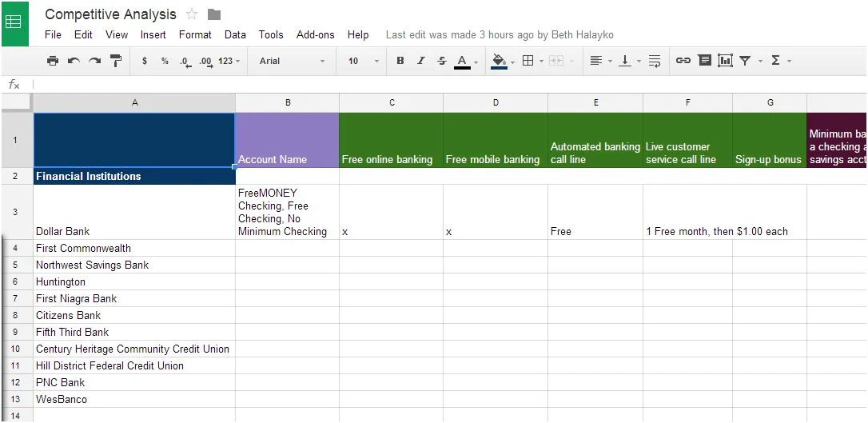Toggle text wrapping icon
Viewport: 868px width, 423px height.
point(655,61)
